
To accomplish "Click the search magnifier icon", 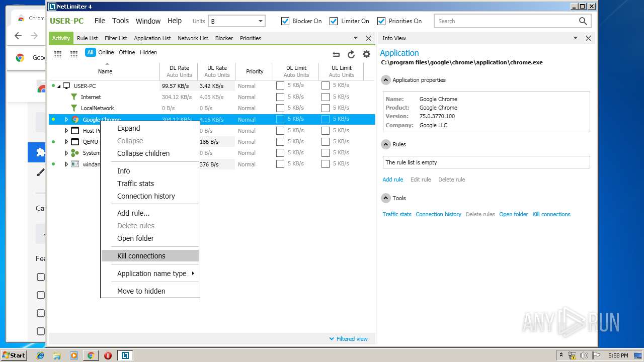I will click(x=583, y=21).
